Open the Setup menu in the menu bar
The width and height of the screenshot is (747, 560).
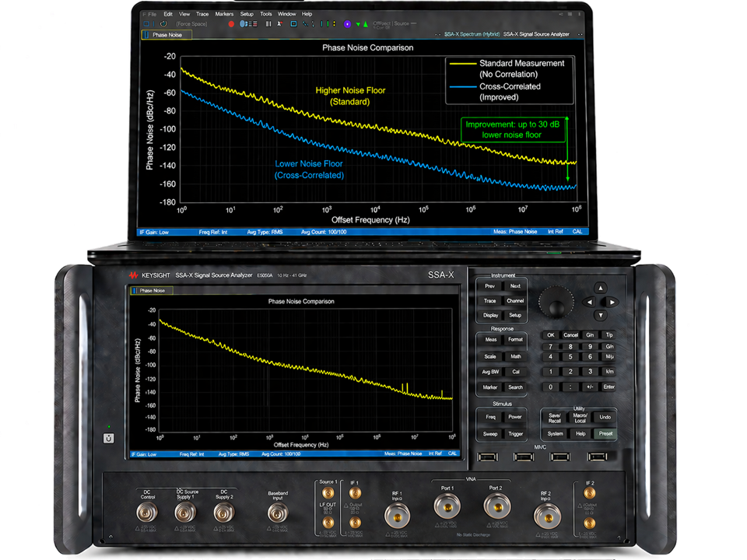(247, 14)
